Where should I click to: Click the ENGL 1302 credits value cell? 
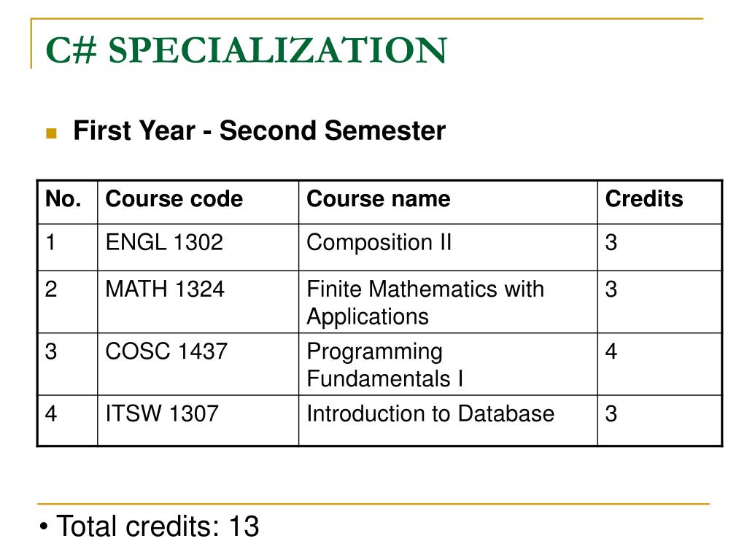(x=659, y=247)
